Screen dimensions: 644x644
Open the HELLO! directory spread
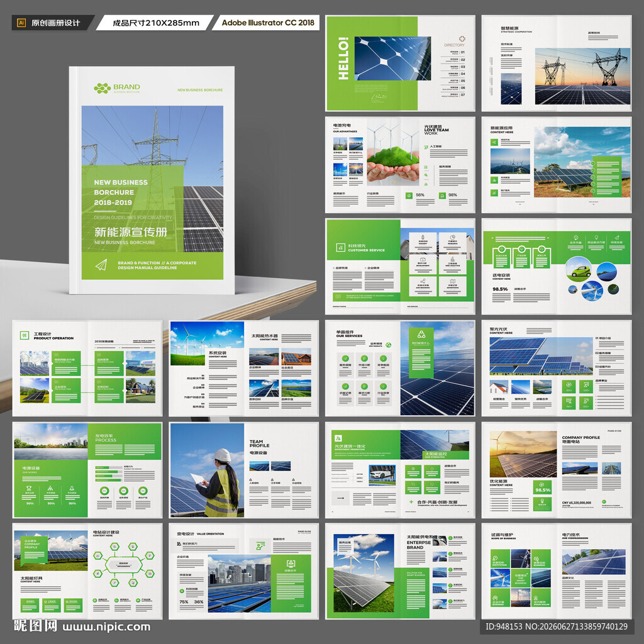tap(400, 64)
